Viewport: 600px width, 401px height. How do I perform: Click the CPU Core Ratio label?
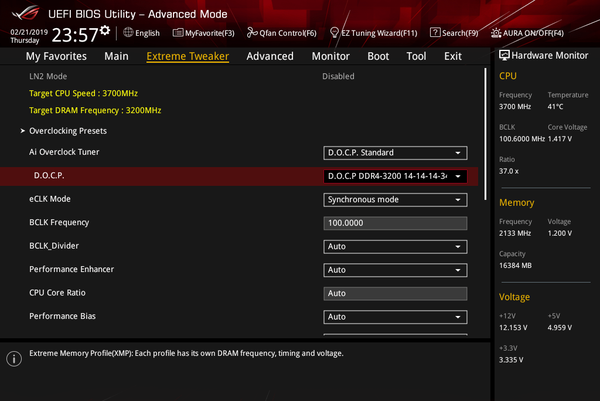(x=57, y=293)
